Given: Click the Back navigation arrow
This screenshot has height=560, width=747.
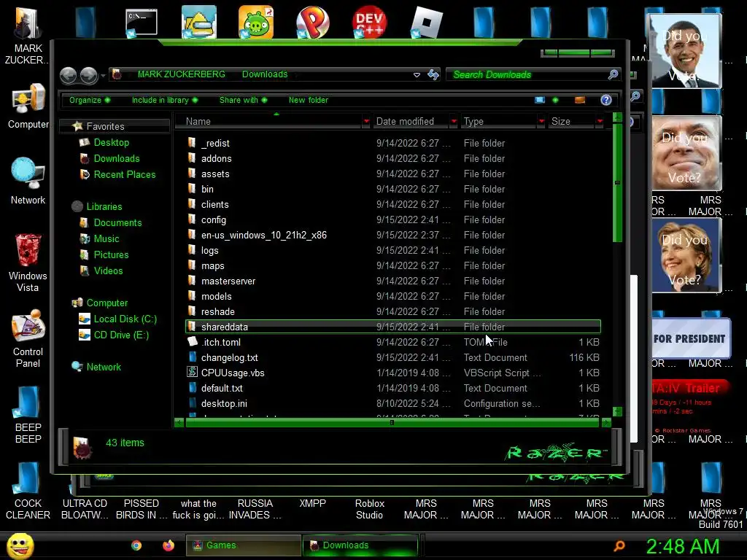Looking at the screenshot, I should (x=68, y=75).
